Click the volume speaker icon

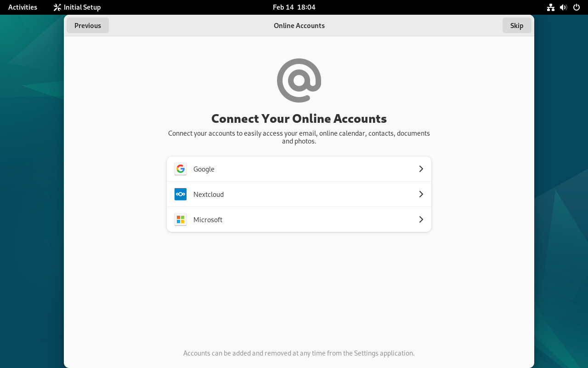coord(564,7)
